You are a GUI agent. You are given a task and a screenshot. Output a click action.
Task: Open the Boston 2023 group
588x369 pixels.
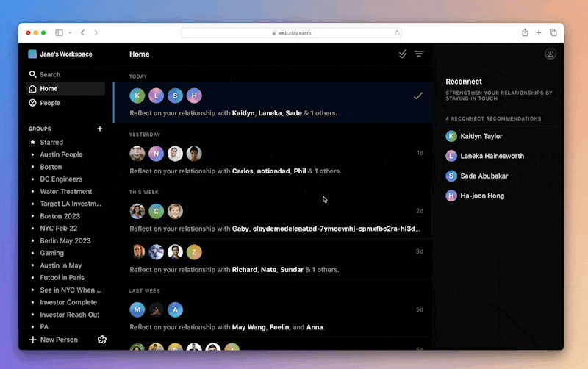coord(60,216)
